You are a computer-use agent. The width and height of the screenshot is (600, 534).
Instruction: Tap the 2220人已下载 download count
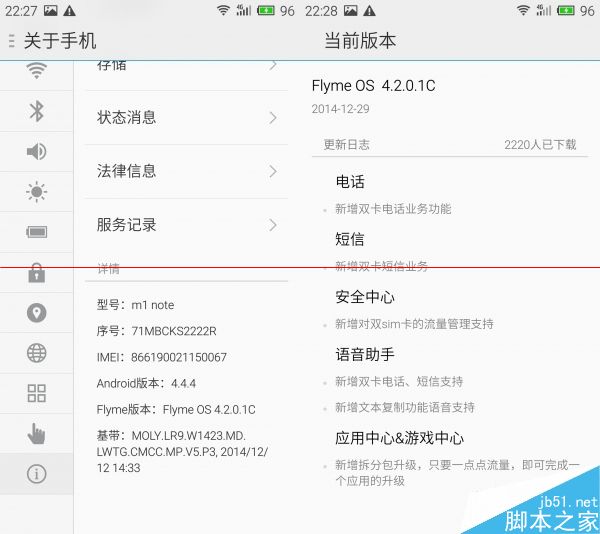540,145
